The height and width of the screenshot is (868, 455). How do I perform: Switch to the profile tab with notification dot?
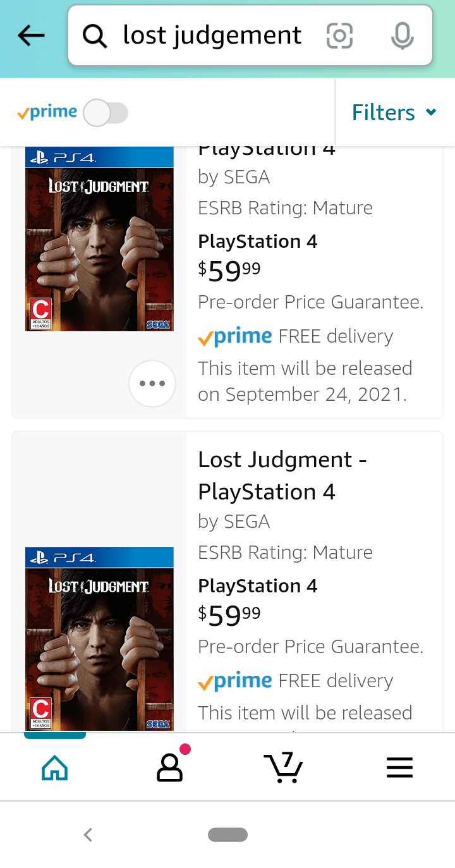(169, 767)
